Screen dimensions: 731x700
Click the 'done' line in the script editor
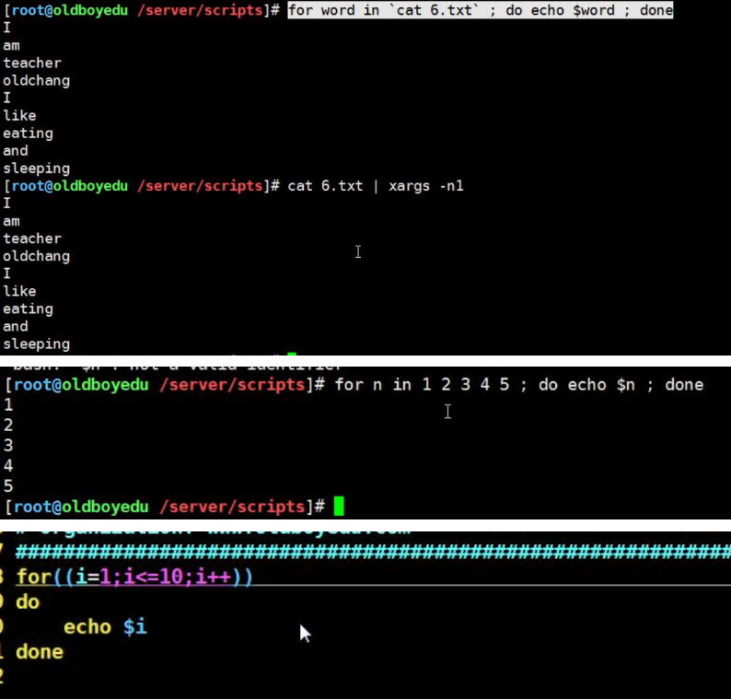[x=40, y=652]
